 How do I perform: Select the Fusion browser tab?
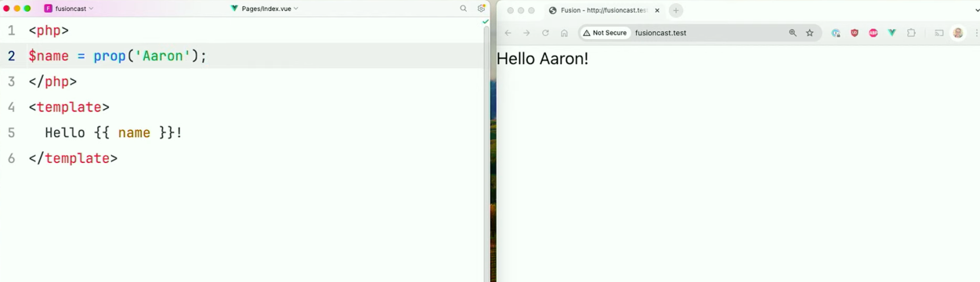[x=604, y=10]
